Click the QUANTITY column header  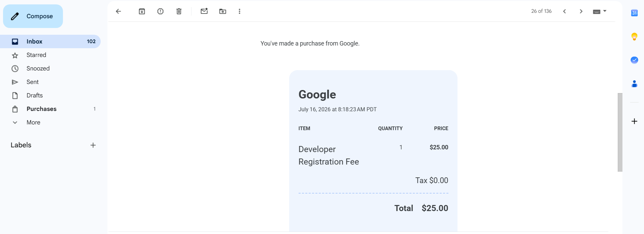[x=390, y=128]
